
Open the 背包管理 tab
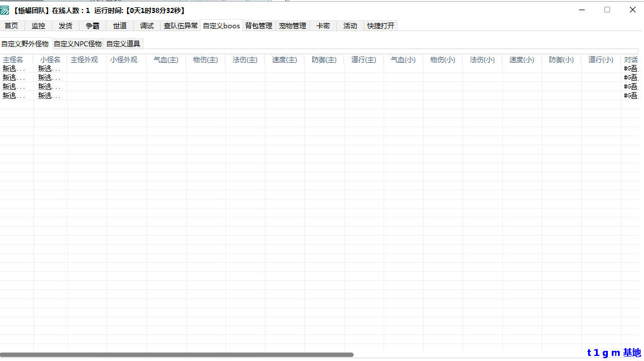[259, 25]
